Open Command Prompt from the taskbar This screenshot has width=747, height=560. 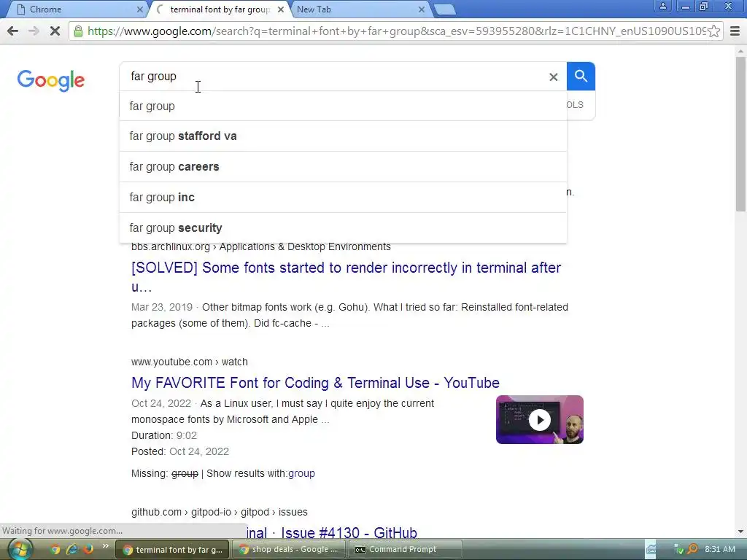[406, 550]
